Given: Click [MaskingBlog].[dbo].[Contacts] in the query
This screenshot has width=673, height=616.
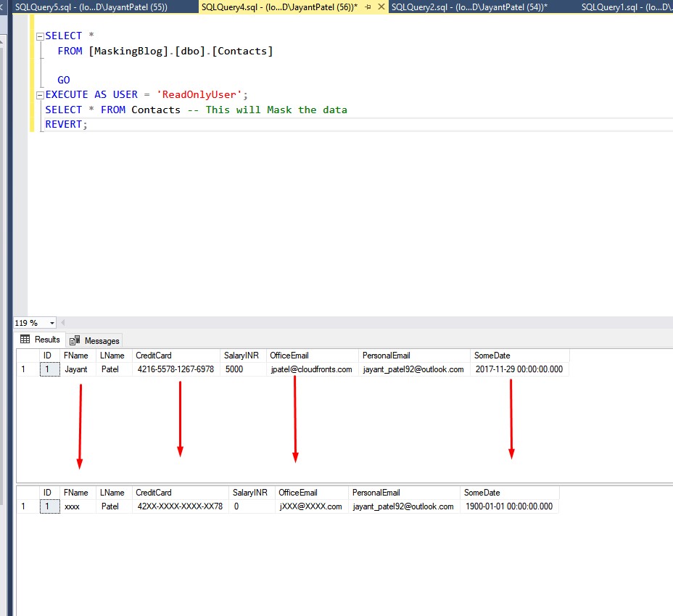Looking at the screenshot, I should [181, 51].
